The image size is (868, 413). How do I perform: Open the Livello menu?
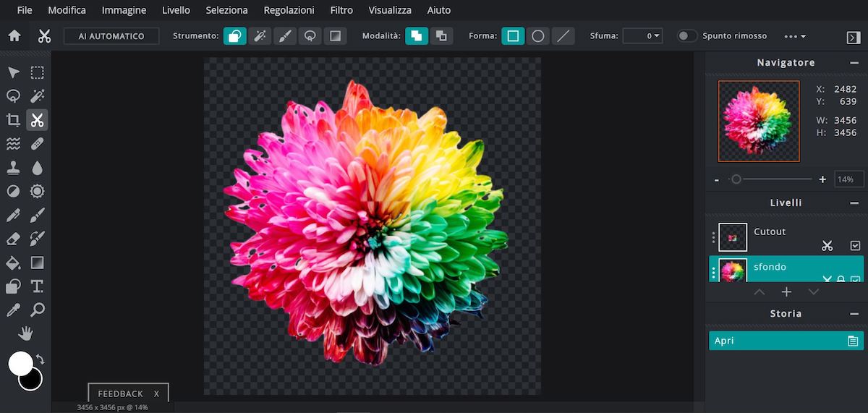(176, 10)
